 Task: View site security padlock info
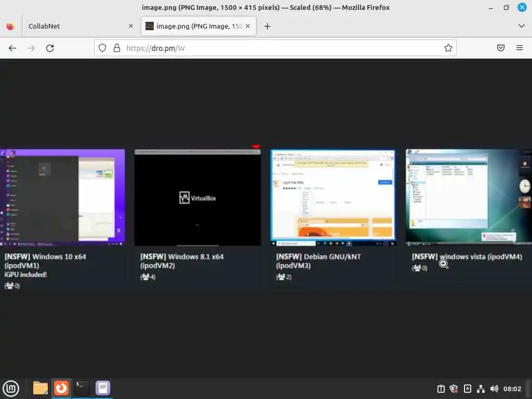[117, 48]
